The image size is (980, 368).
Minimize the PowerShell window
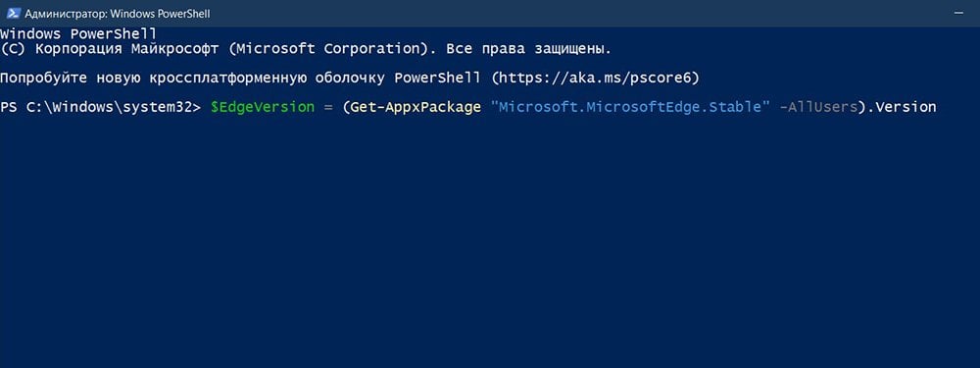pyautogui.click(x=956, y=13)
